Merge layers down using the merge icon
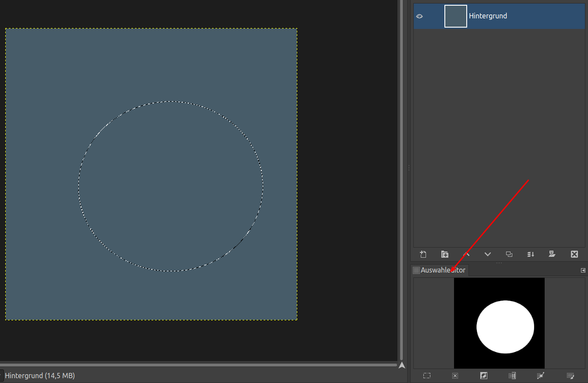 [531, 254]
